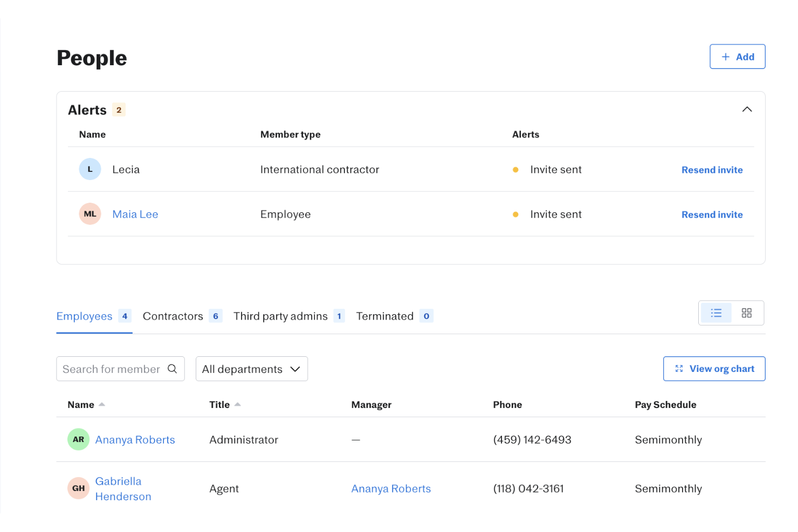Select Gabriella Henderson's GH avatar
Viewport: 798px width, 532px height.
[78, 488]
